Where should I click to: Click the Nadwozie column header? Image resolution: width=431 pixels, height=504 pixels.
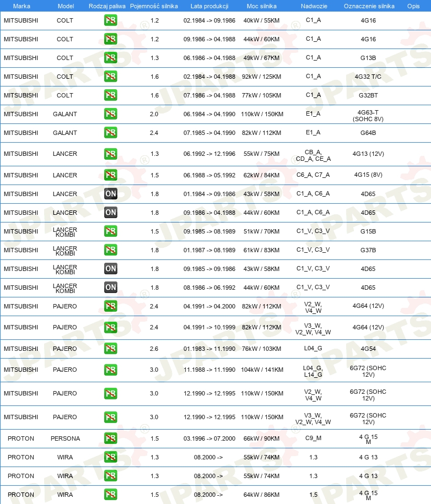coord(314,6)
